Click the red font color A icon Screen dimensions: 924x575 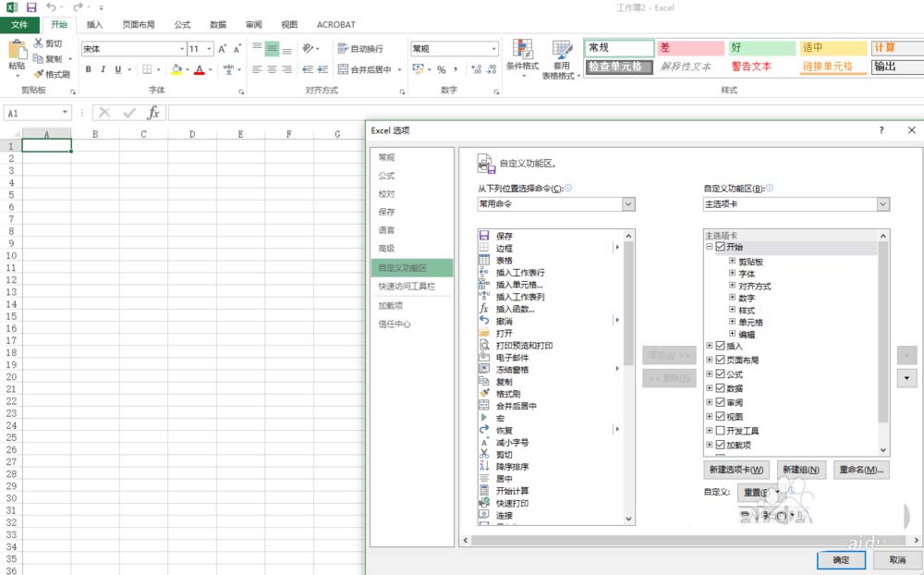[x=200, y=69]
